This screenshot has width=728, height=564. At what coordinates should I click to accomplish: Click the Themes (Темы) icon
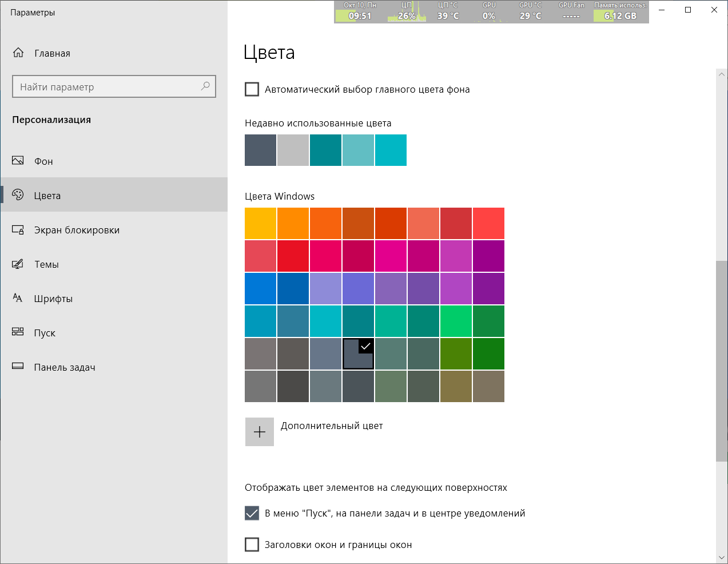click(x=18, y=264)
